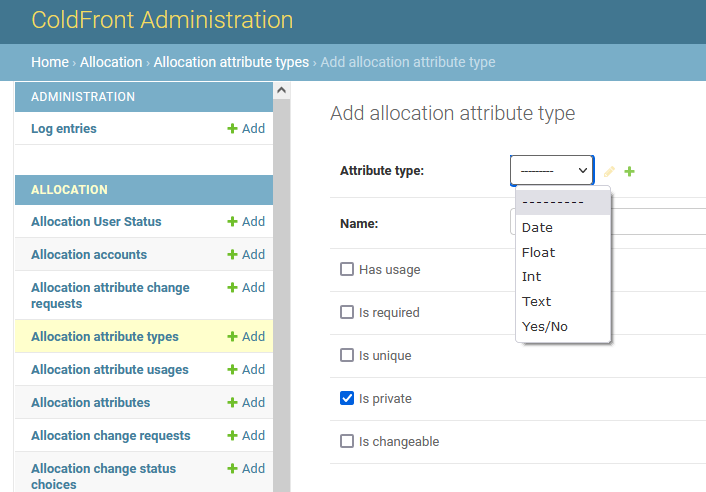Toggle the Is changeable checkbox
The image size is (706, 492).
(x=347, y=441)
